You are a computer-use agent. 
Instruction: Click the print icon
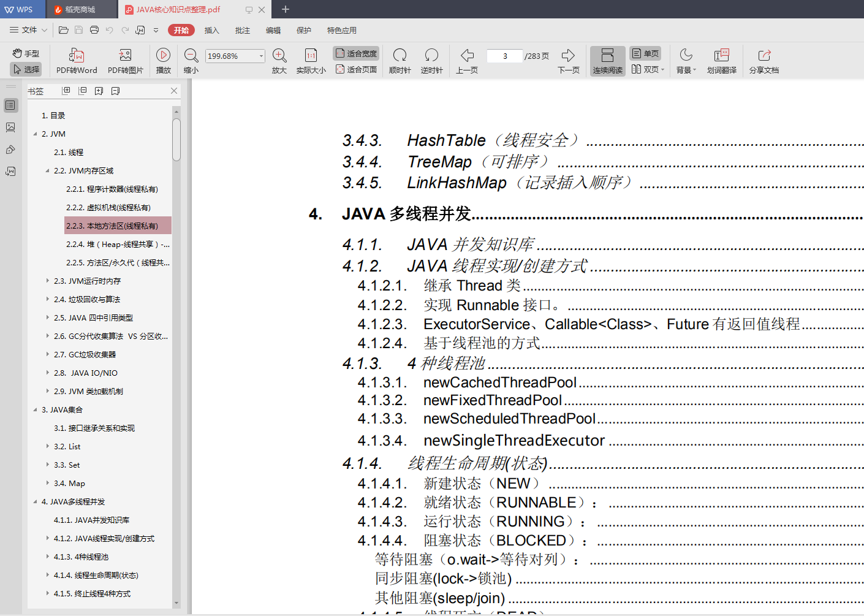94,30
